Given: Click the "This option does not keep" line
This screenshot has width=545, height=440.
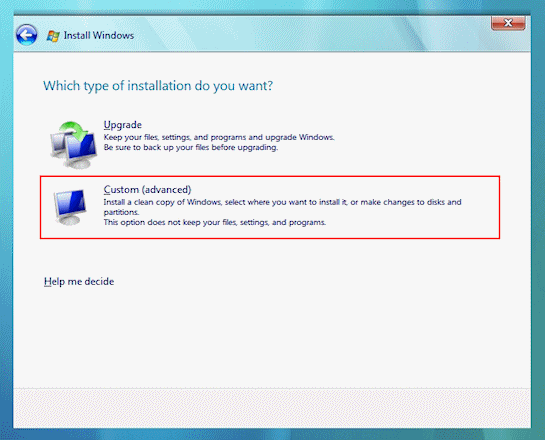Looking at the screenshot, I should point(214,222).
